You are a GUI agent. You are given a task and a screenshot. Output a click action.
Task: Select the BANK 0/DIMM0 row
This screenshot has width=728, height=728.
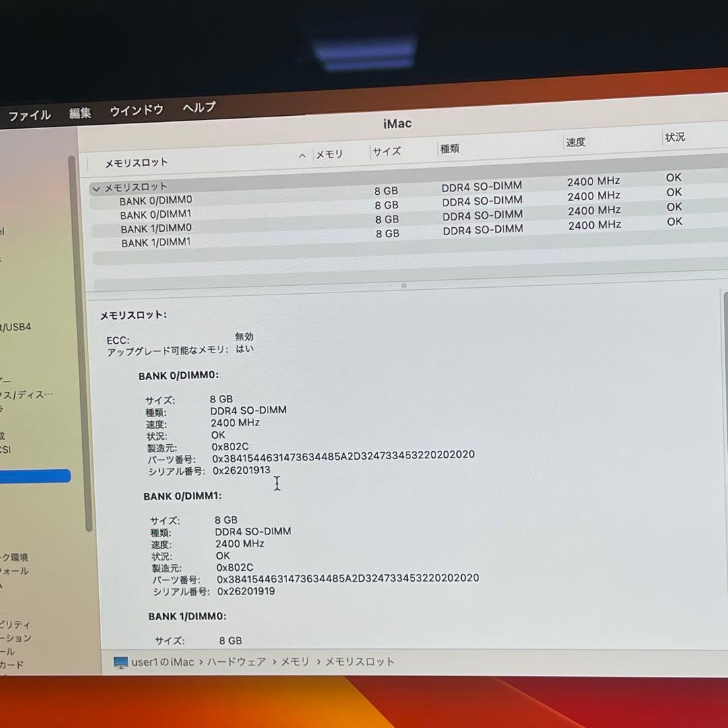click(x=156, y=200)
